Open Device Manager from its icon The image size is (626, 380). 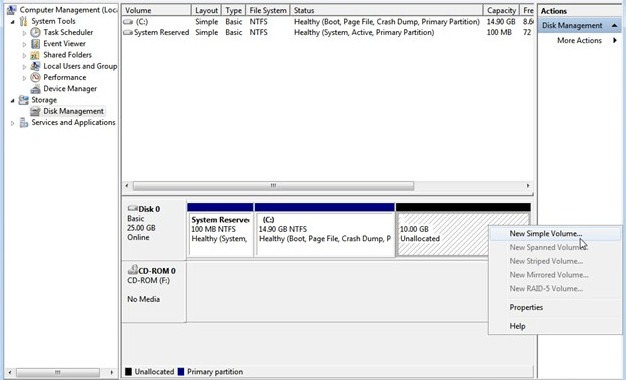point(36,89)
